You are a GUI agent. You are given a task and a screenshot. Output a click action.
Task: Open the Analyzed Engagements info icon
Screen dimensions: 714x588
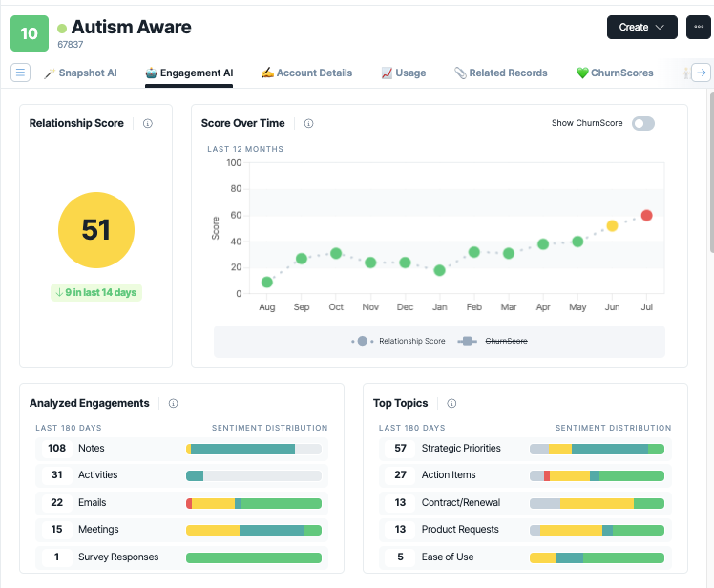point(173,403)
